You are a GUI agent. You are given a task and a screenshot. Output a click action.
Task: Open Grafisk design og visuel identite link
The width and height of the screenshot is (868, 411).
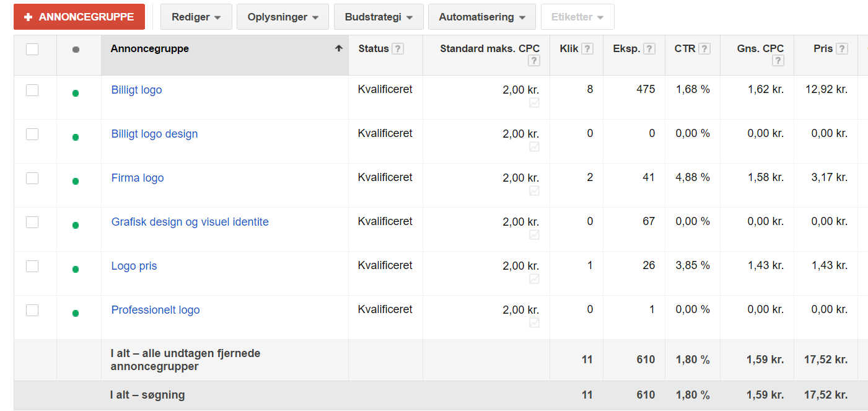[190, 222]
